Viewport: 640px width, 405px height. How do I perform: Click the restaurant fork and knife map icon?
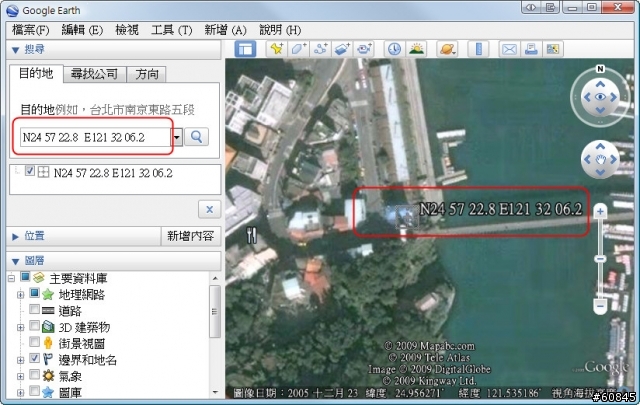(x=252, y=235)
